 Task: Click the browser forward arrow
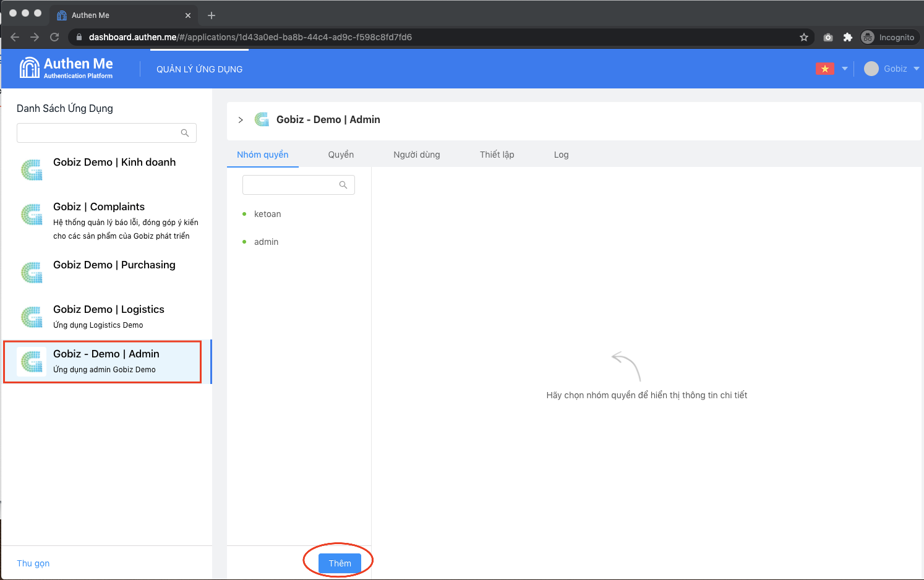tap(35, 37)
